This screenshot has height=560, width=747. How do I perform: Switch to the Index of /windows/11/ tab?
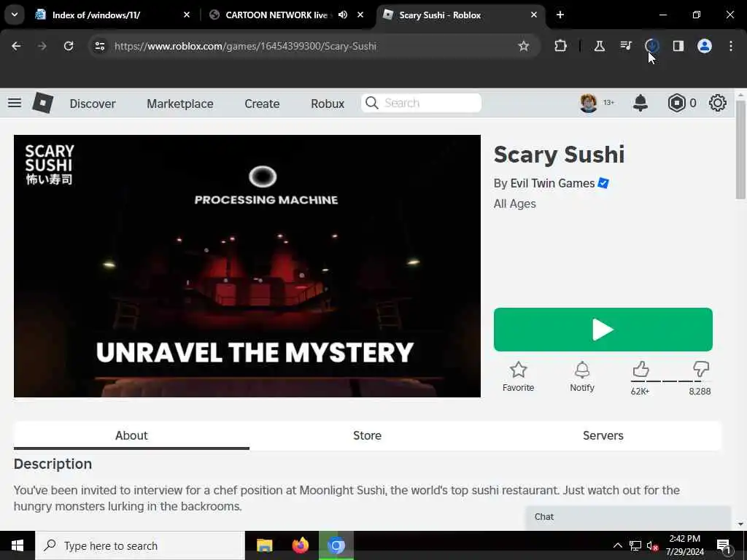click(96, 15)
